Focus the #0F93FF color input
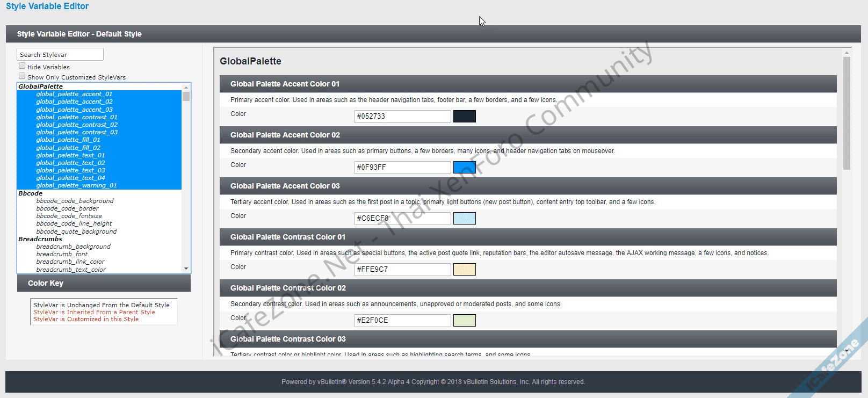This screenshot has height=398, width=868. (402, 167)
